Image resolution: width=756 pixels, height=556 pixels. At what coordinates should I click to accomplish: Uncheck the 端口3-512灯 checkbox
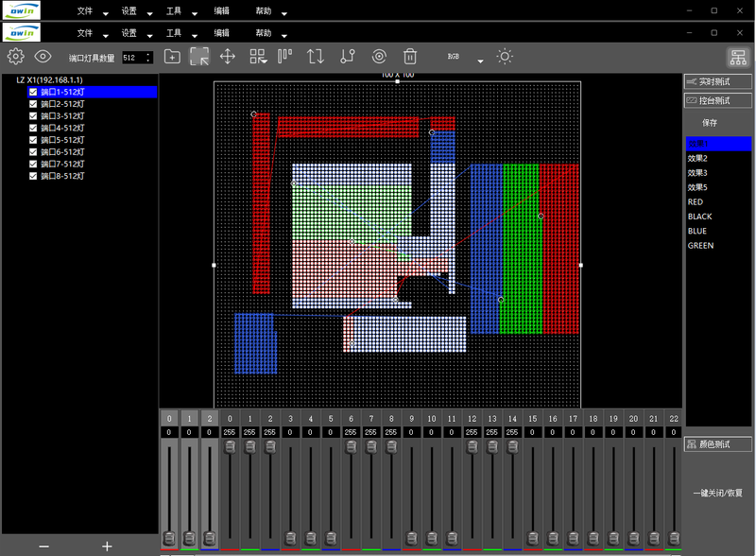[33, 115]
